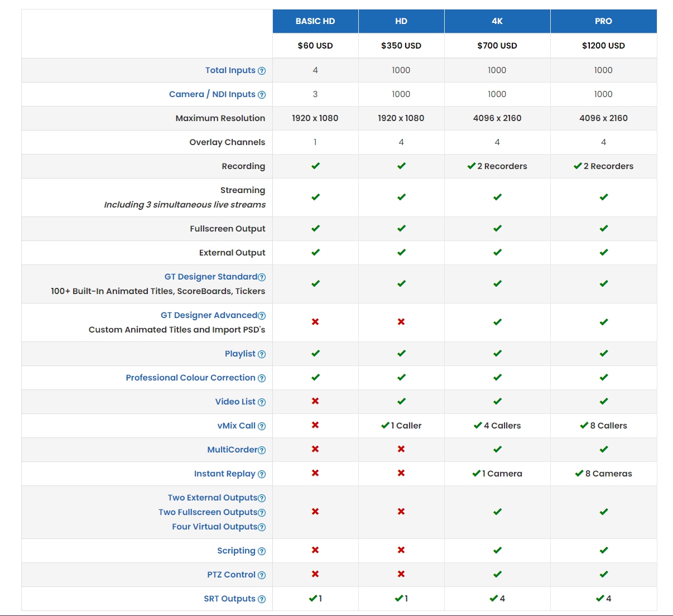Click help icon next to Four Virtual Outputs
This screenshot has height=616, width=673.
[262, 527]
